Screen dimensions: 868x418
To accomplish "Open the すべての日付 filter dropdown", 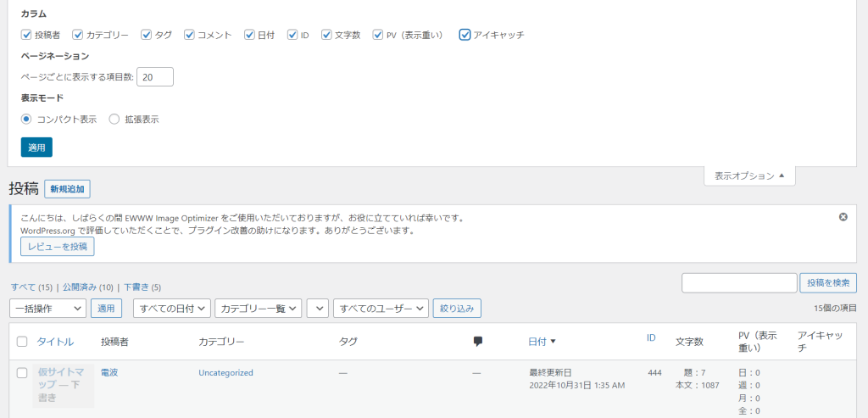I will pyautogui.click(x=172, y=309).
